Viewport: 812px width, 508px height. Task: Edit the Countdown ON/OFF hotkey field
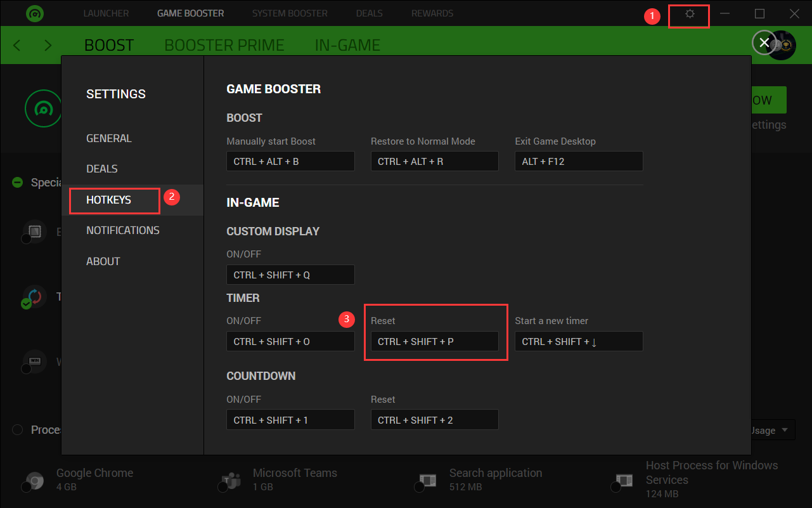pos(290,420)
